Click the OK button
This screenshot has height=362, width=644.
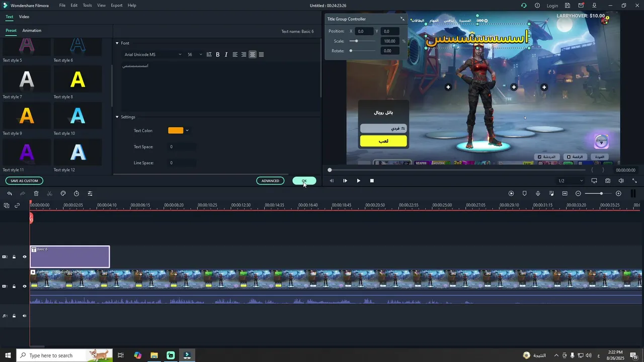pyautogui.click(x=304, y=180)
